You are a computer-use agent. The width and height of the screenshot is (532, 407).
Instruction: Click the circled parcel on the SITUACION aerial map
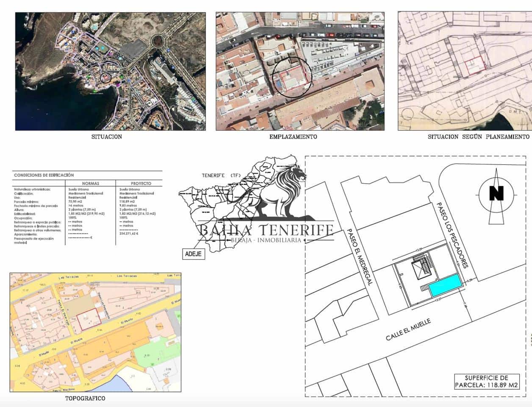coord(105,77)
